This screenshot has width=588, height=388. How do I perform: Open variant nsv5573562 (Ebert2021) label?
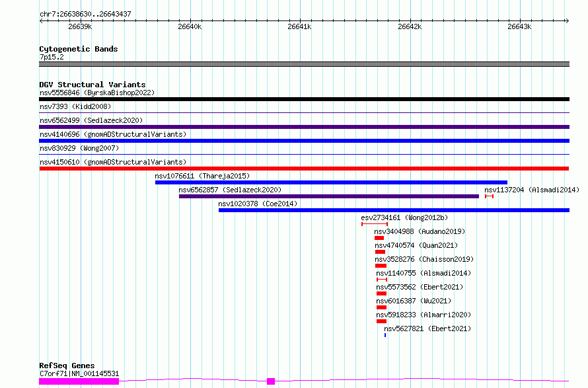point(420,287)
